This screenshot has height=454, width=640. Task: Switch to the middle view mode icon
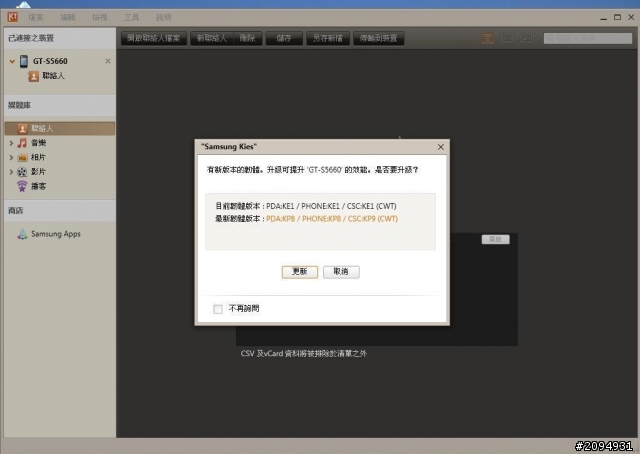point(507,38)
